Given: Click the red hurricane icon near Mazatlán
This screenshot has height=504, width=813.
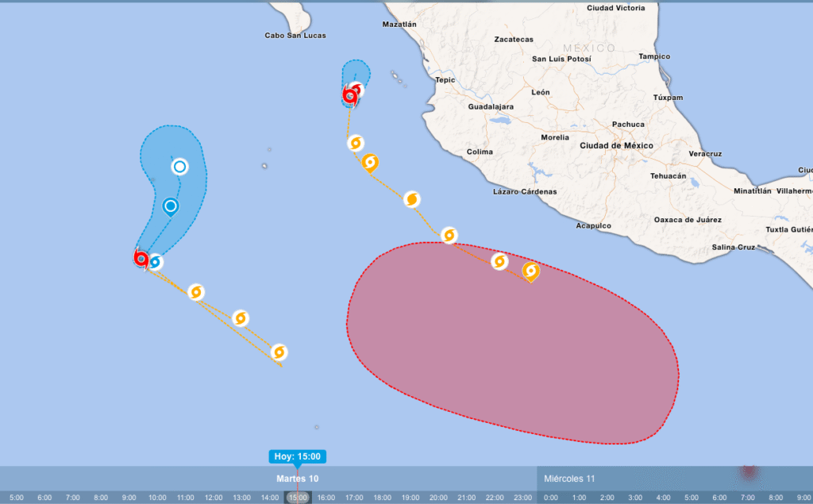Looking at the screenshot, I should click(x=349, y=96).
